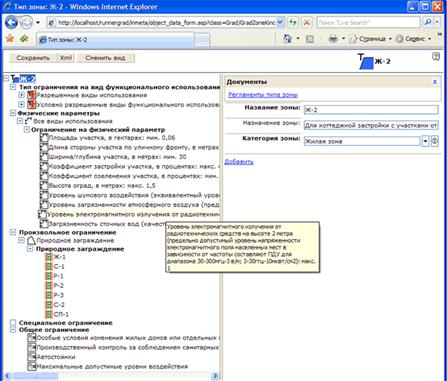Click the Xml button
The image size is (447, 381).
66,58
